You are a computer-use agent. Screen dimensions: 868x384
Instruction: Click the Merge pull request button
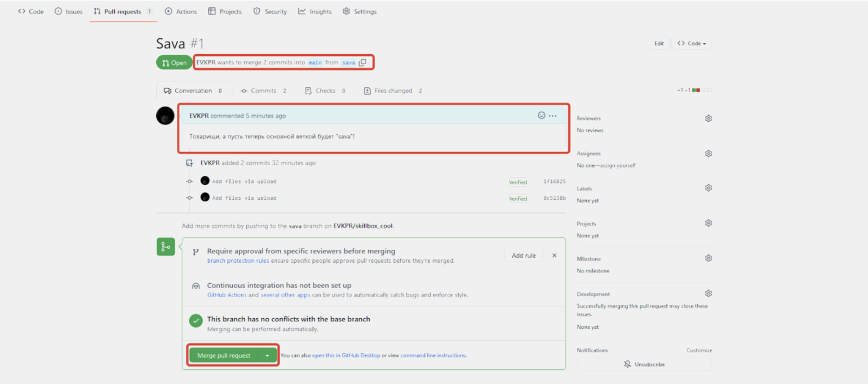pos(224,355)
